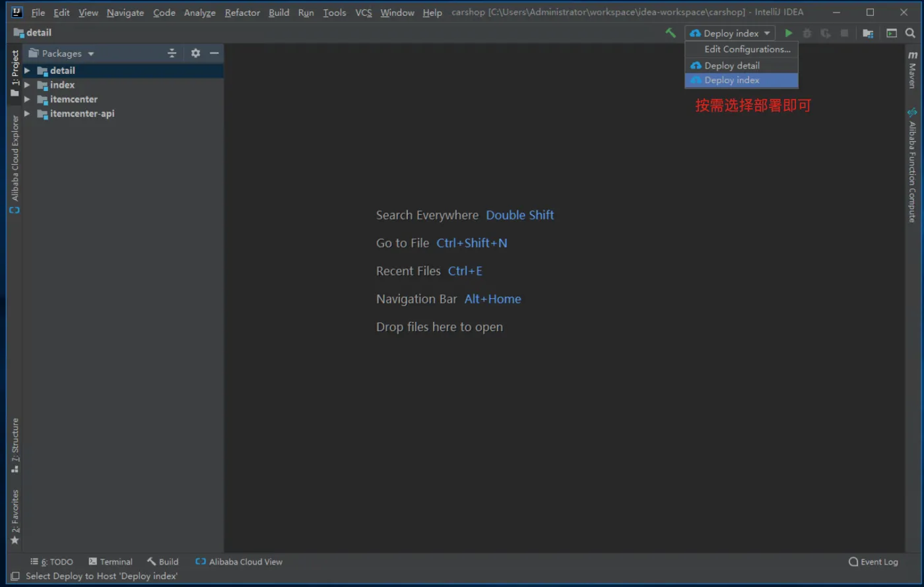Click Search Everywhere magnifier icon
Screen dimensions: 924x587
pyautogui.click(x=910, y=33)
